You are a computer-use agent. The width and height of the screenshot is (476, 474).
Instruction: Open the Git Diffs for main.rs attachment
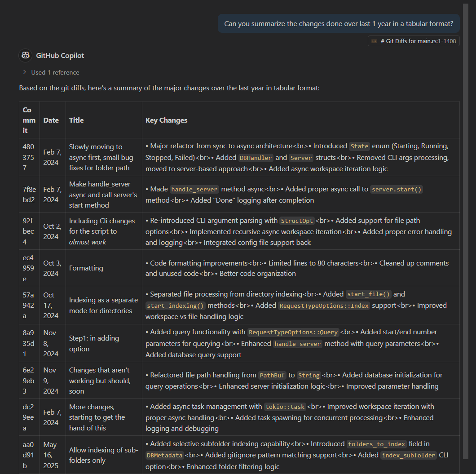pyautogui.click(x=414, y=41)
